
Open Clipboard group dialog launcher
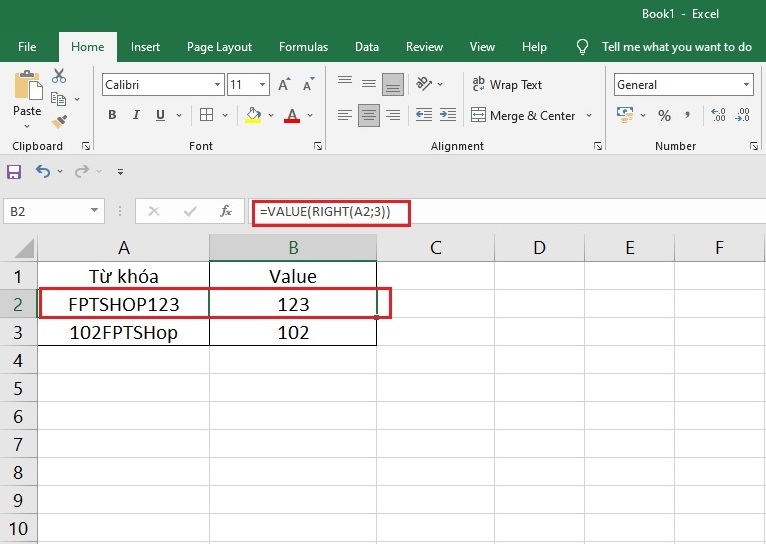click(x=86, y=146)
